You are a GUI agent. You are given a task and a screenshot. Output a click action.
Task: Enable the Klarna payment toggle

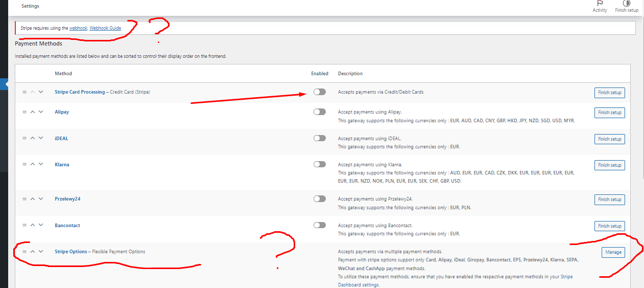coord(320,165)
